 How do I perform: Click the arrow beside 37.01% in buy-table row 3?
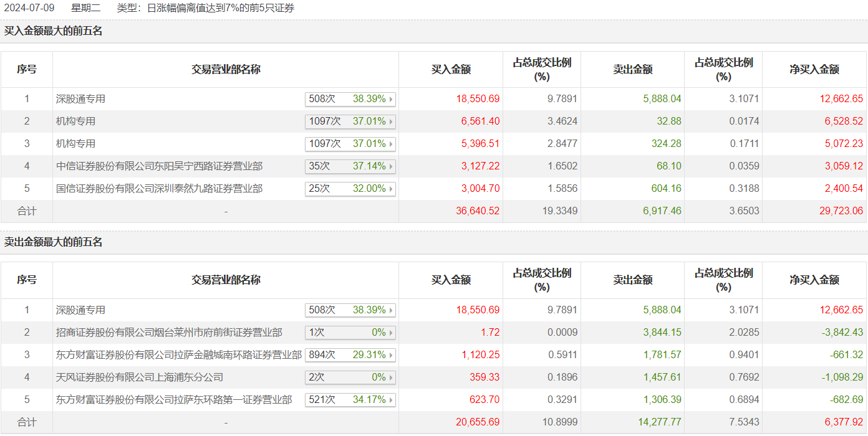coord(392,144)
